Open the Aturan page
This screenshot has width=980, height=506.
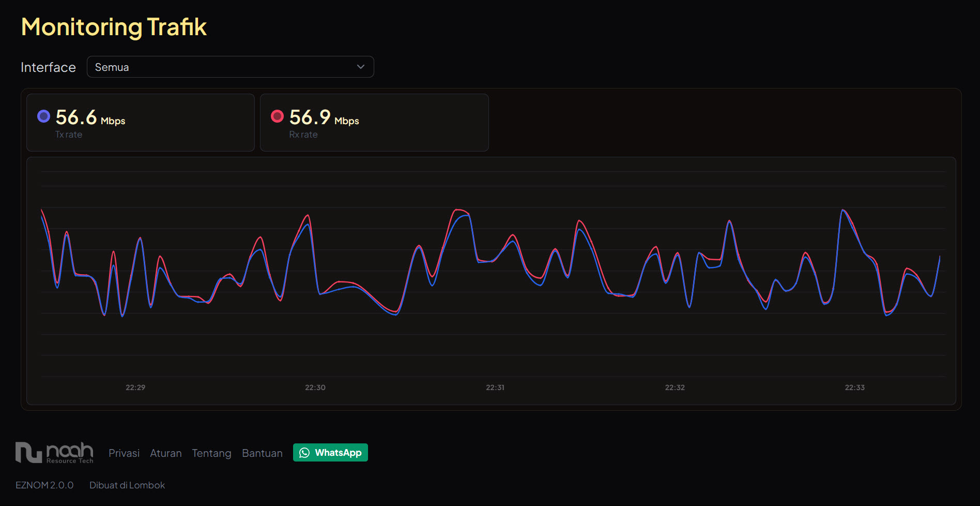click(x=165, y=453)
